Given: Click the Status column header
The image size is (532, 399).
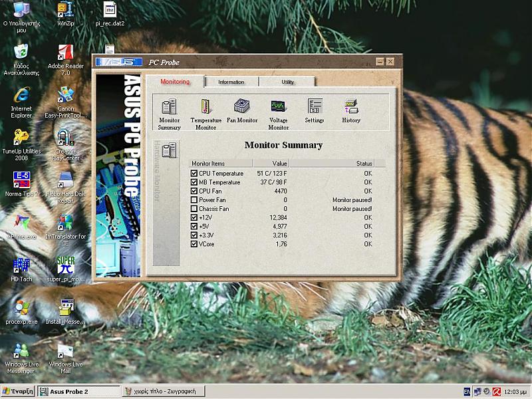Looking at the screenshot, I should pos(331,163).
